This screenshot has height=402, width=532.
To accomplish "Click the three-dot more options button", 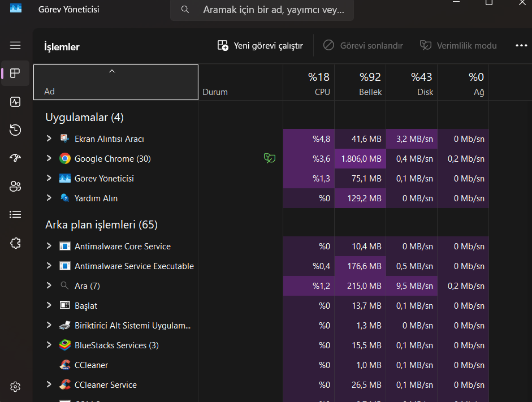I will (521, 45).
